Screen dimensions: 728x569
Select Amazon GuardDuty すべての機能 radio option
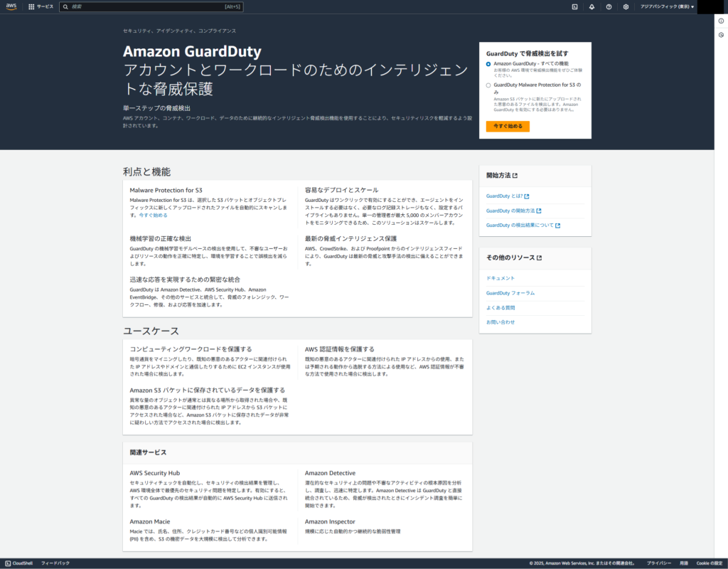(488, 64)
